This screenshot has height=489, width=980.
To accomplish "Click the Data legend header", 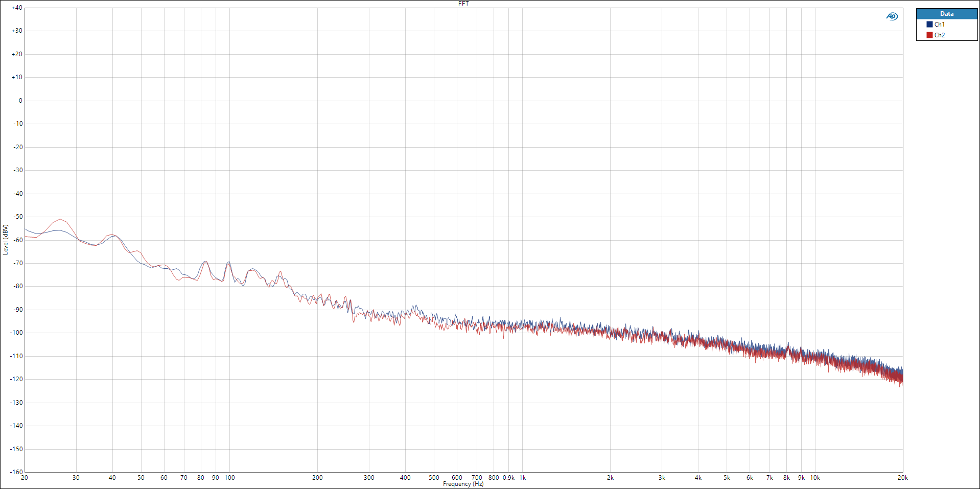I will [947, 14].
